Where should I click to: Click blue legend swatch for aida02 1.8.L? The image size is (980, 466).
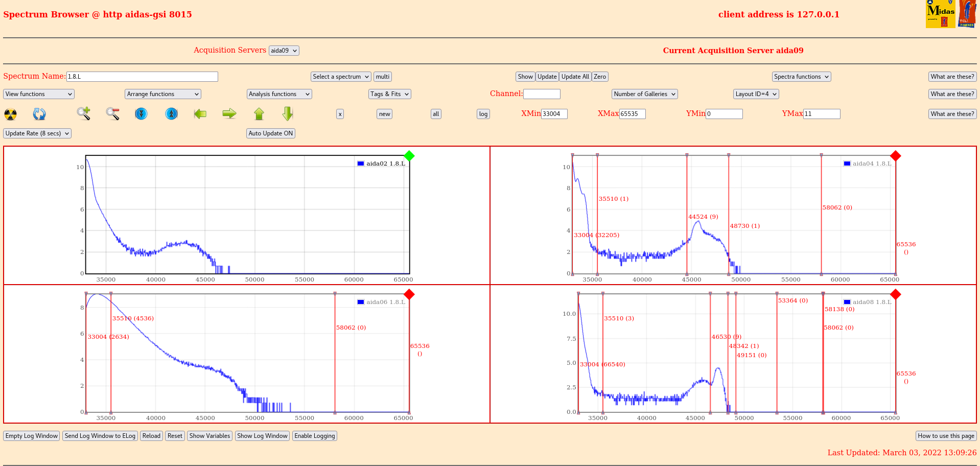pyautogui.click(x=361, y=164)
